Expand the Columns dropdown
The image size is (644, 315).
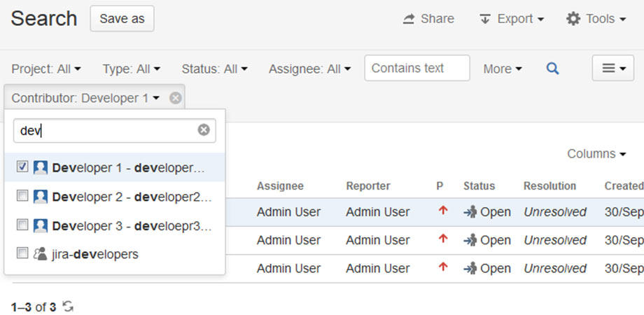click(596, 153)
